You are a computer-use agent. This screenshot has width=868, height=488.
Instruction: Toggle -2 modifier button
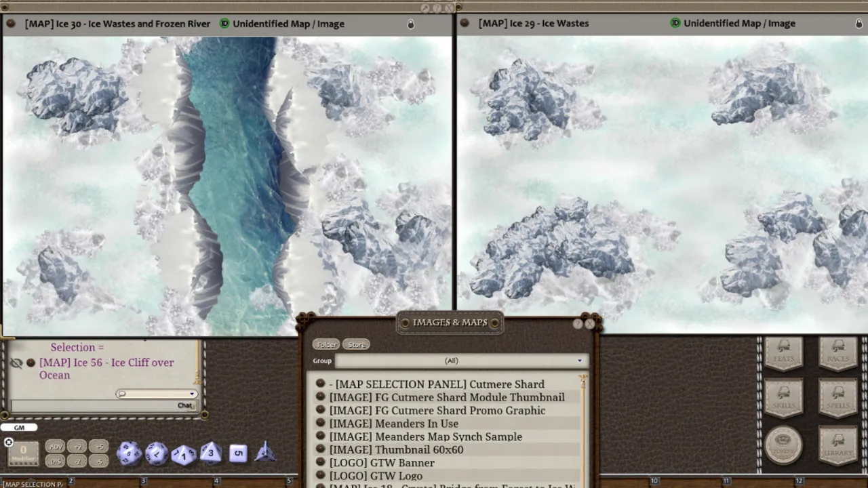point(77,462)
